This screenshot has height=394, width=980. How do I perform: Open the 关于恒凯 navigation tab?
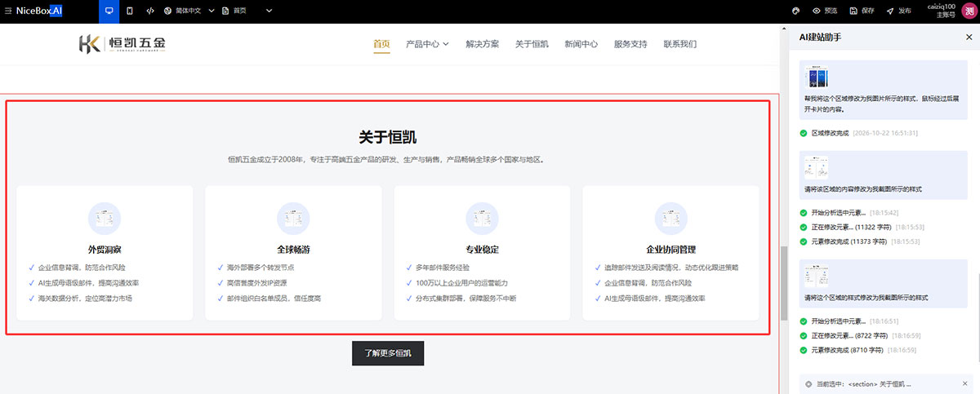pyautogui.click(x=532, y=44)
